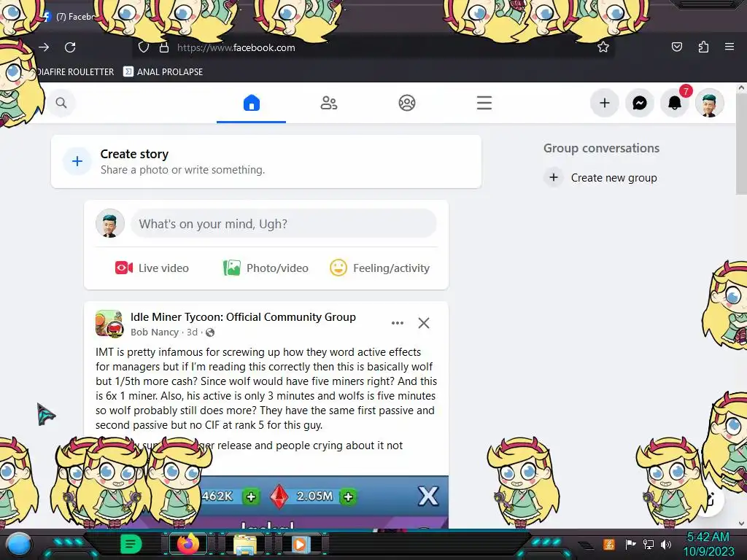Open Firefox application menu
The image size is (747, 560).
click(x=729, y=47)
